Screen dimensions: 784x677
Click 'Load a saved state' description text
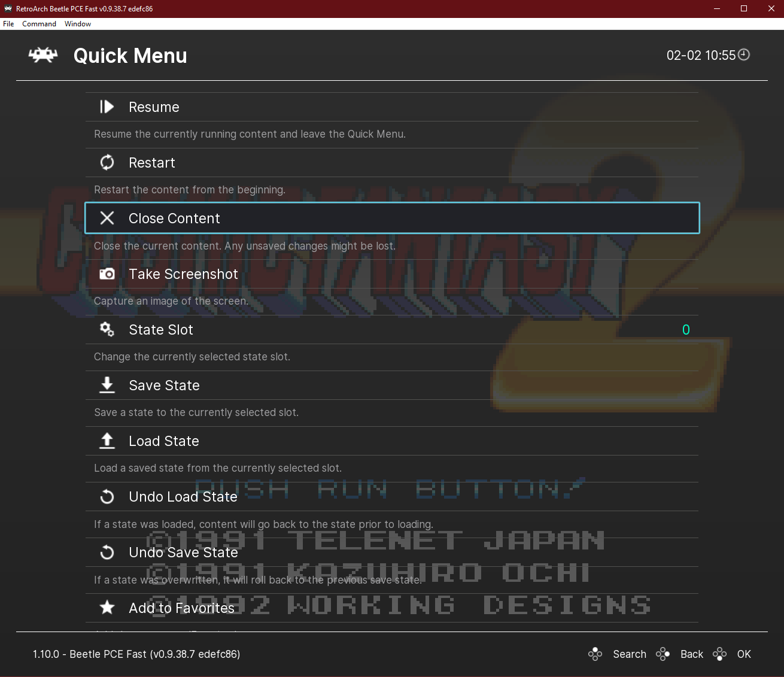click(218, 468)
